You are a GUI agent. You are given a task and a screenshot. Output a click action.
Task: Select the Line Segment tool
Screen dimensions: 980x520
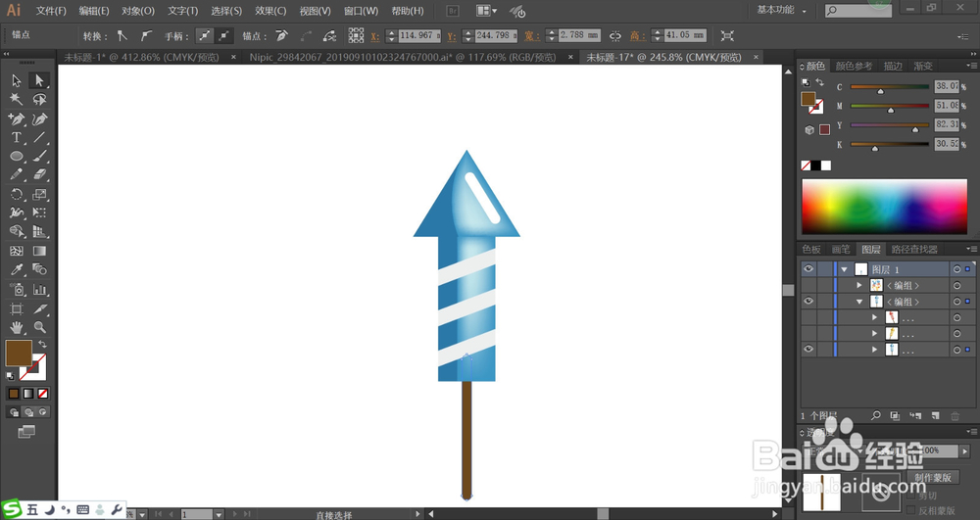tap(39, 137)
